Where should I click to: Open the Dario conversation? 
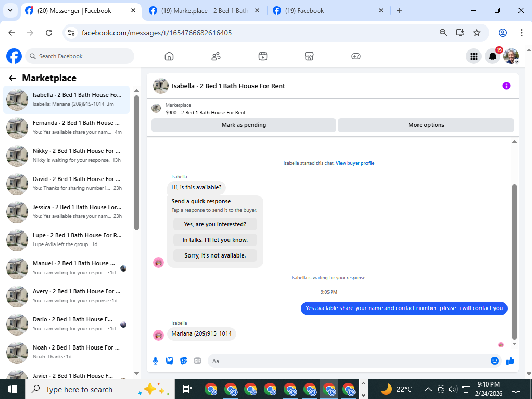[67, 325]
